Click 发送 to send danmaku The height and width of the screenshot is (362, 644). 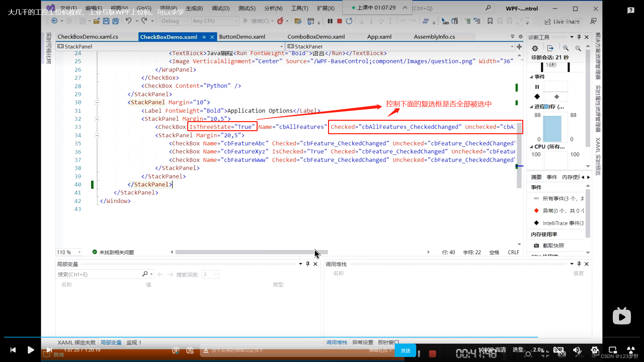click(406, 350)
